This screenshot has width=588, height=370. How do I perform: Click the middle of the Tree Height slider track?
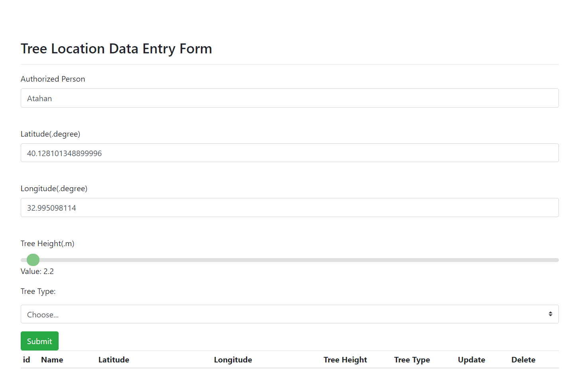(289, 260)
